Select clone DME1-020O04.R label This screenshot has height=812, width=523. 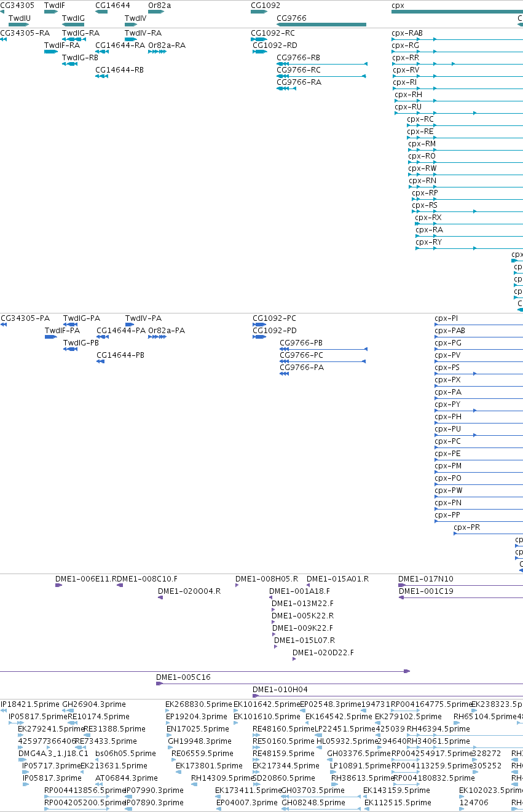189,591
